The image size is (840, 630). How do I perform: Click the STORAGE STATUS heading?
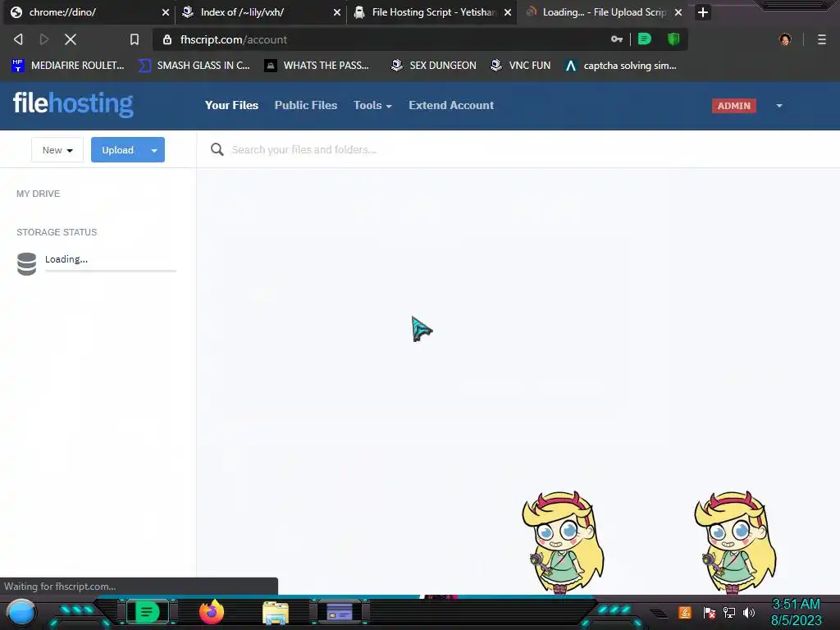[57, 232]
